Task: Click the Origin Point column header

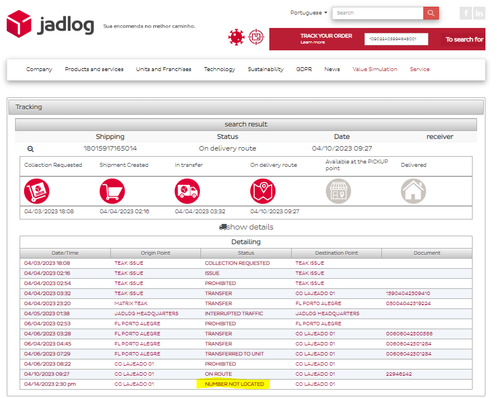Action: point(155,253)
